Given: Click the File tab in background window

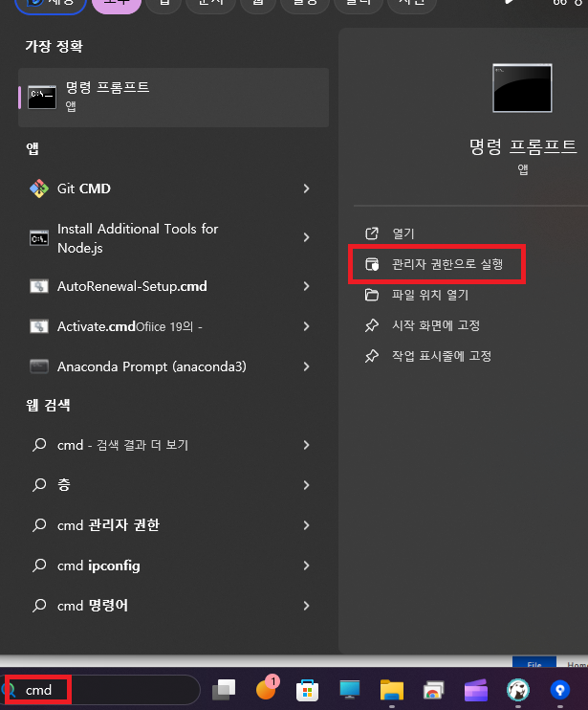Looking at the screenshot, I should (x=534, y=662).
